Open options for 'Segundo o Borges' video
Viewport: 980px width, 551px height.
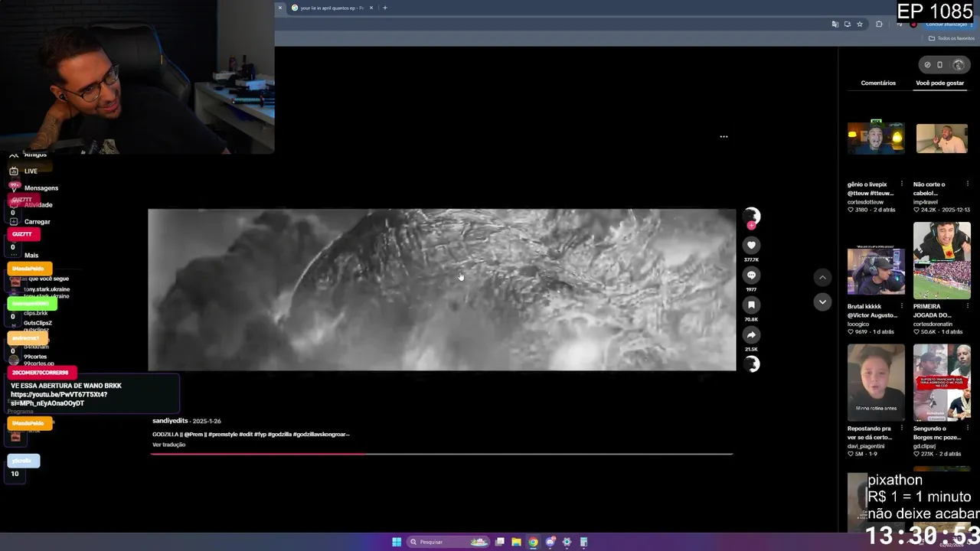click(968, 429)
